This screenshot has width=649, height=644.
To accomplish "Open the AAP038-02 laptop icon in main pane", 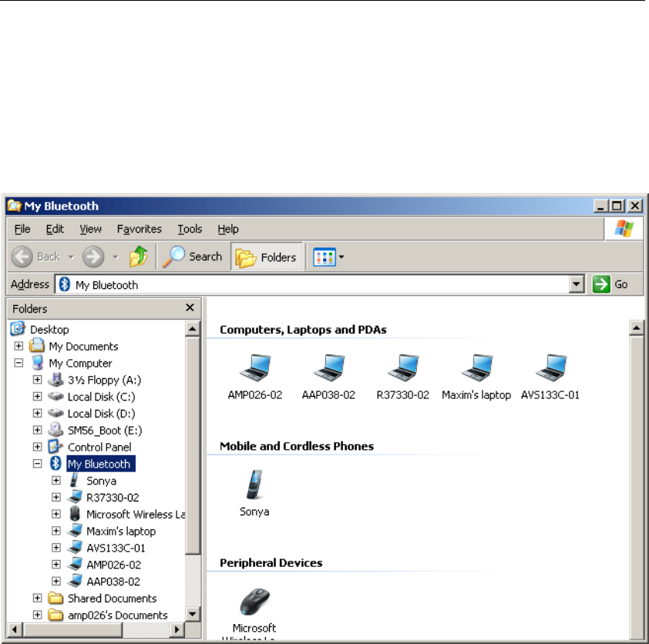I will (328, 367).
